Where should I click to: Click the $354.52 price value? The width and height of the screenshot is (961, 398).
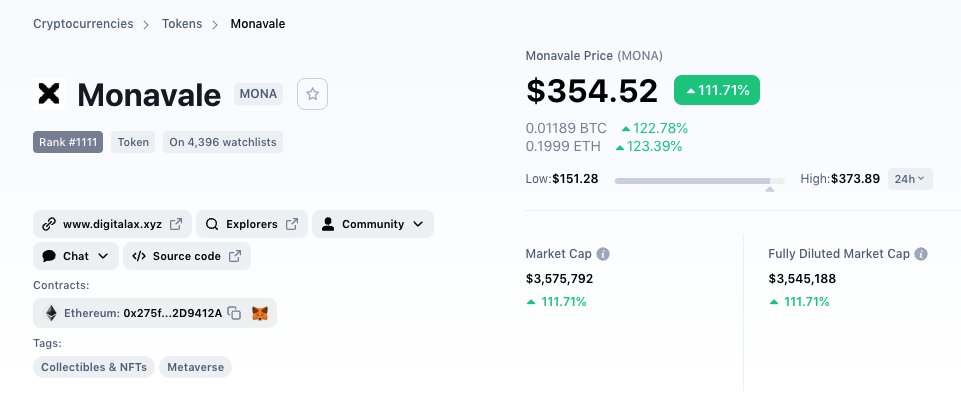592,91
